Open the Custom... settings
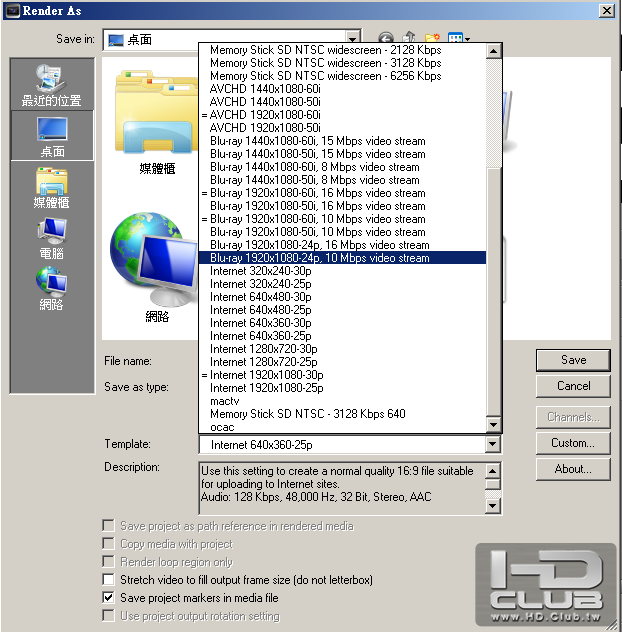This screenshot has width=622, height=632. pyautogui.click(x=573, y=443)
